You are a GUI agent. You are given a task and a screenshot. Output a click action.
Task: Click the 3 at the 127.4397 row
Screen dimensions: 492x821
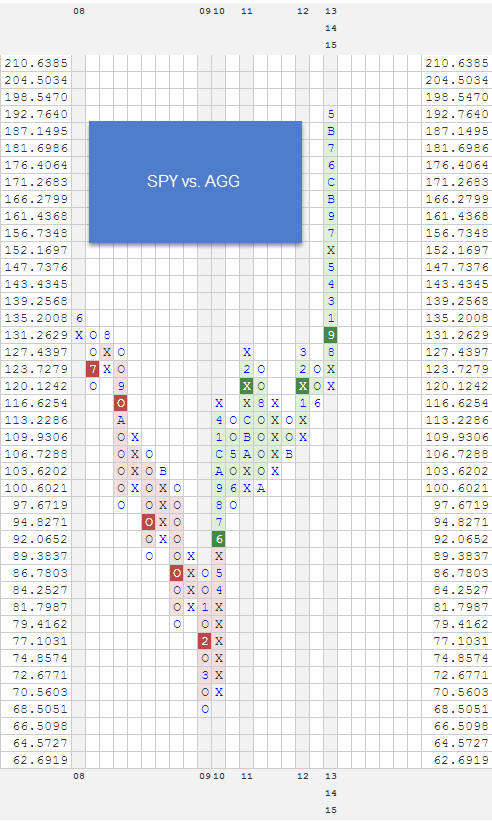click(x=303, y=352)
